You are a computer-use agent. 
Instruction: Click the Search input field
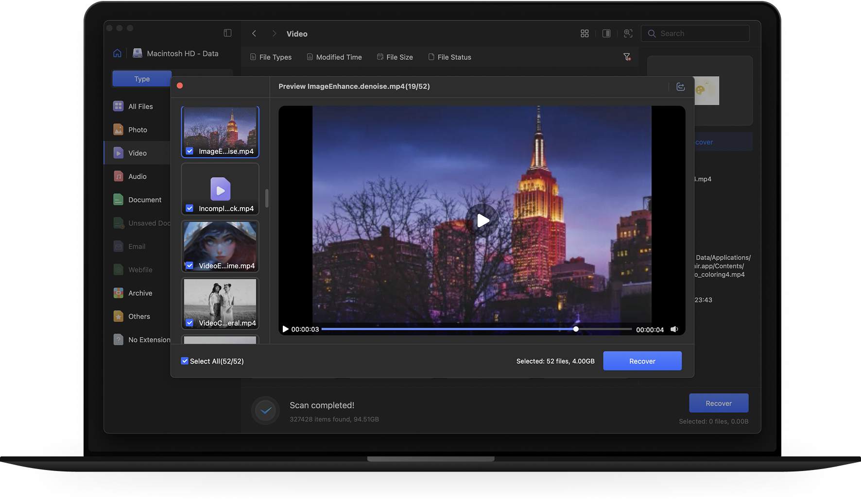tap(695, 34)
